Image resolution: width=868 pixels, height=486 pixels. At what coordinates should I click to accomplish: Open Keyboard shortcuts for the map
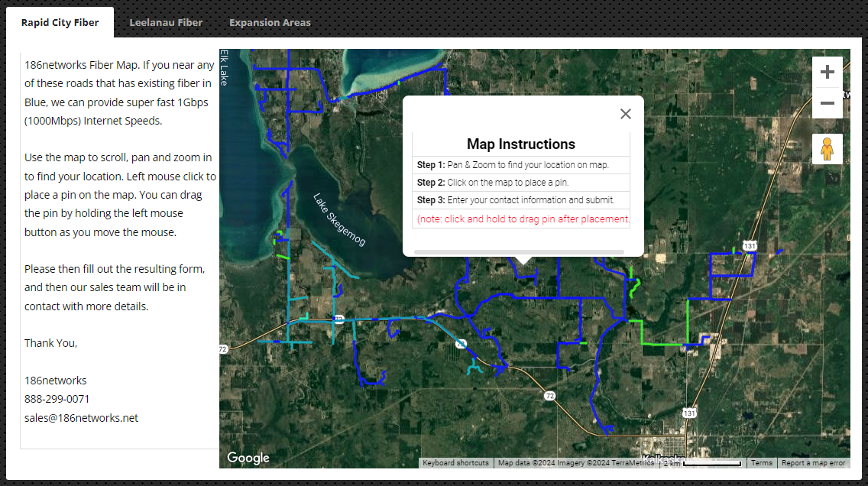click(x=455, y=463)
